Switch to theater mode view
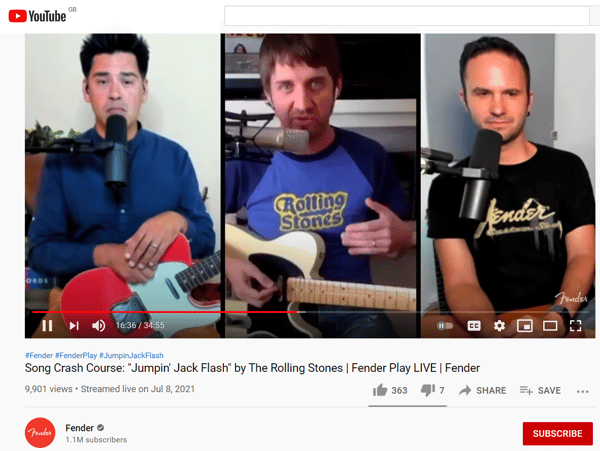Screen dimensions: 600x451 click(550, 326)
